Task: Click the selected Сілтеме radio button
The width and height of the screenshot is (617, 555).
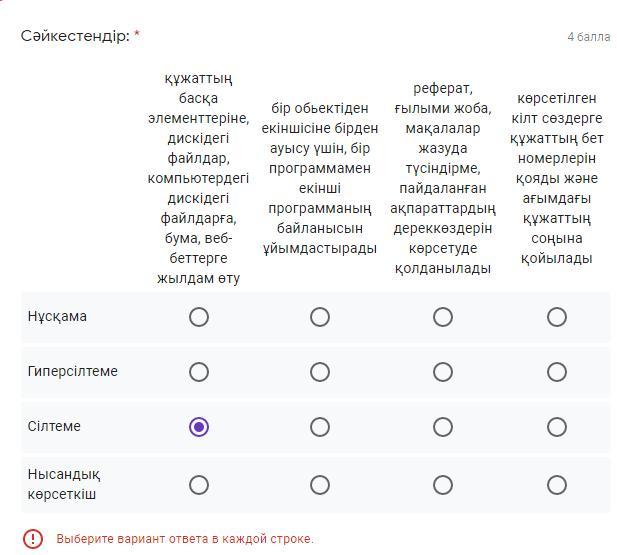Action: point(198,427)
